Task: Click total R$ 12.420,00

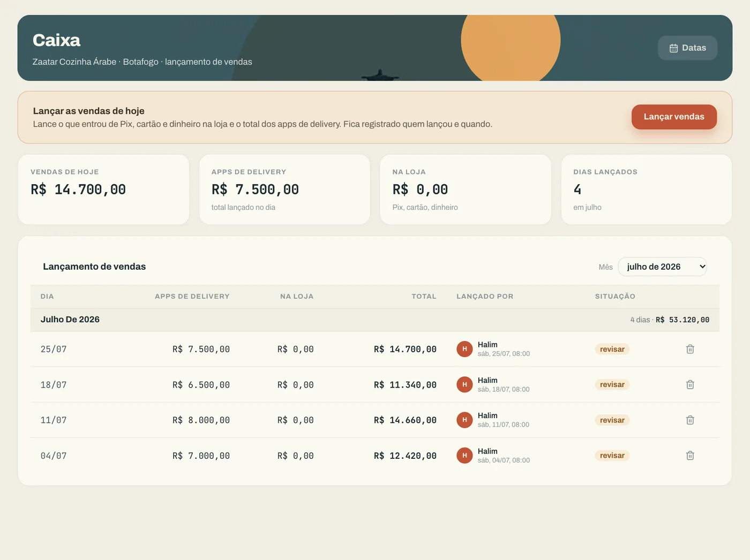Action: click(405, 456)
